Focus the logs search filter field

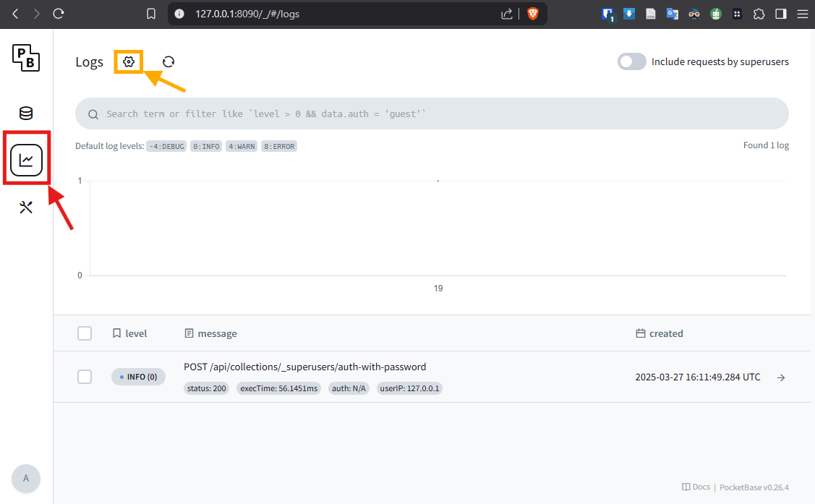(x=432, y=114)
